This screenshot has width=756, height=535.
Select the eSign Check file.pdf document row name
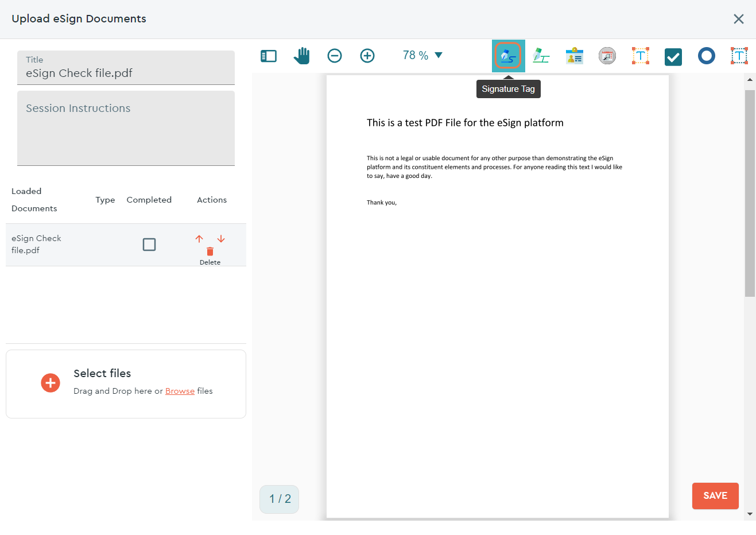[x=36, y=245]
